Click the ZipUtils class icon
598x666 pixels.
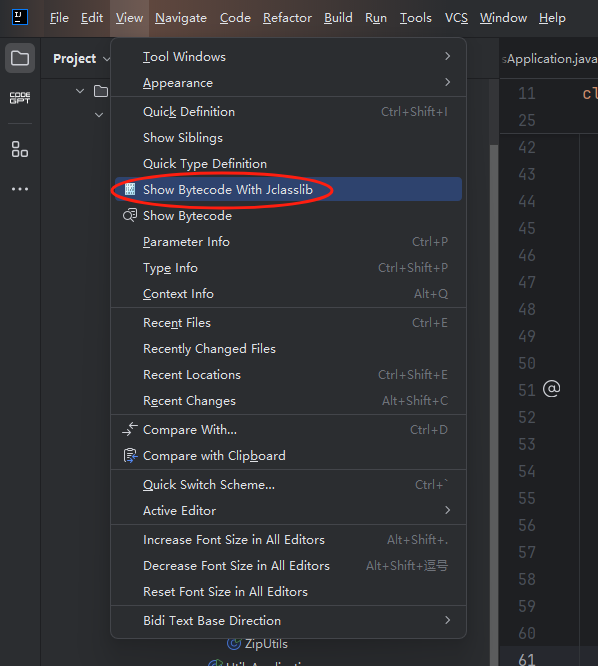point(234,643)
